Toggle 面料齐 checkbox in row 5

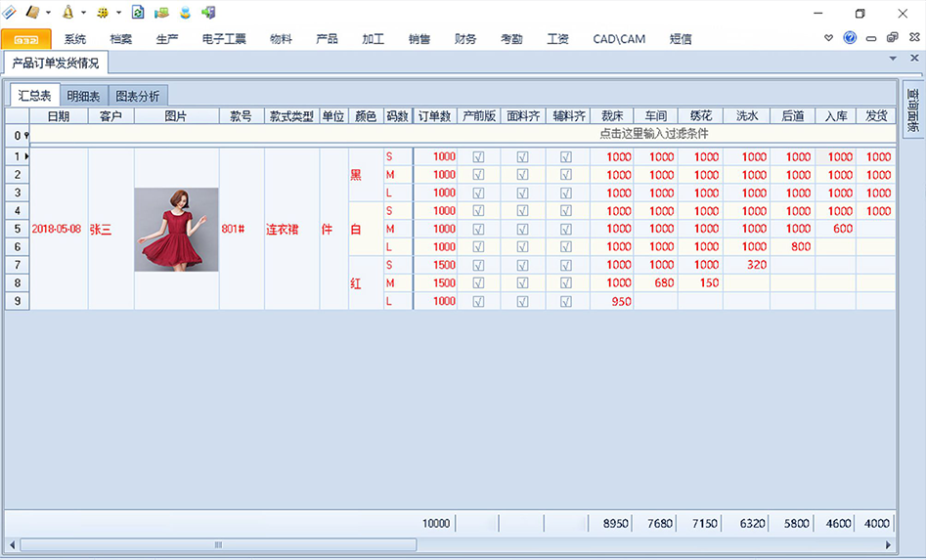click(522, 229)
